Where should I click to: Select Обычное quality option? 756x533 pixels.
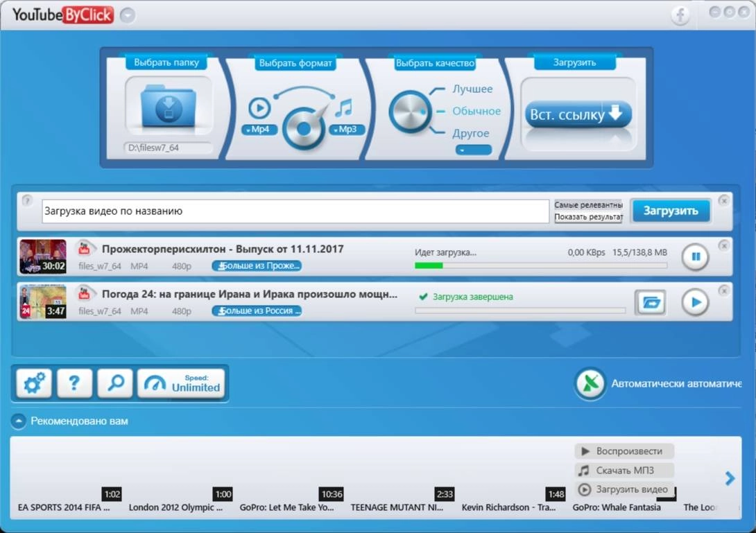click(476, 112)
